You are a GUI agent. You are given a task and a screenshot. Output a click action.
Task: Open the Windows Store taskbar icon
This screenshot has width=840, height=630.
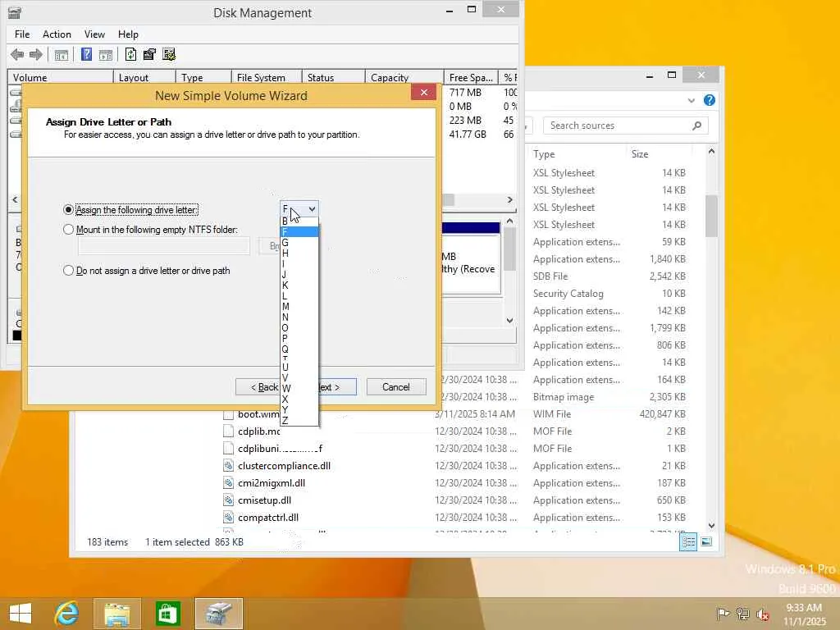167,614
